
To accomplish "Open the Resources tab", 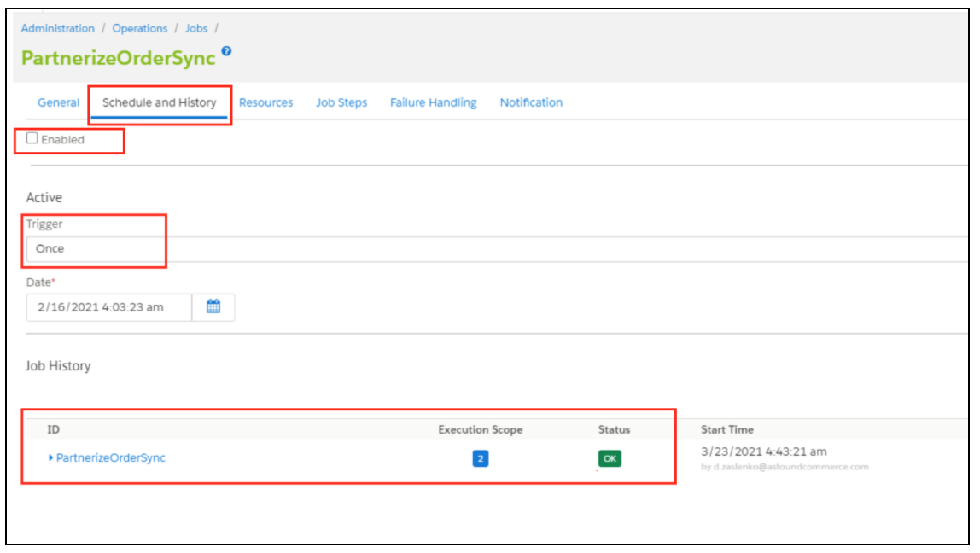I will point(265,102).
